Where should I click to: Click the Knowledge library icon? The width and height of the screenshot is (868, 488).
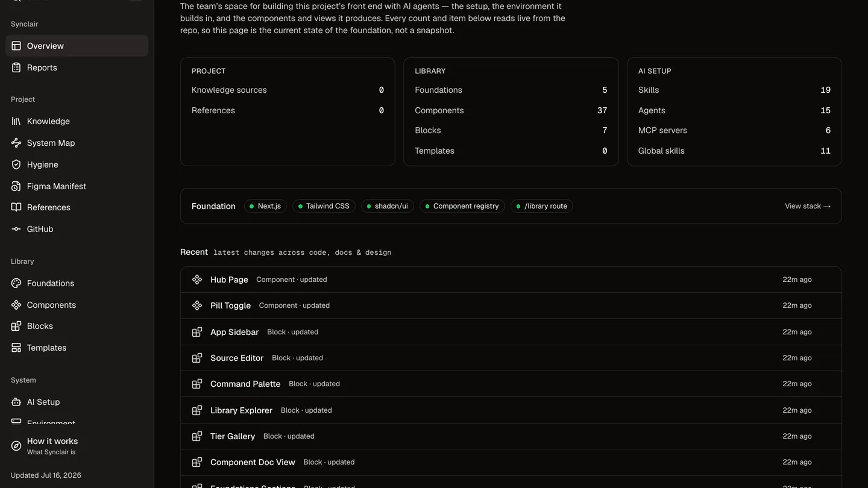coord(16,121)
